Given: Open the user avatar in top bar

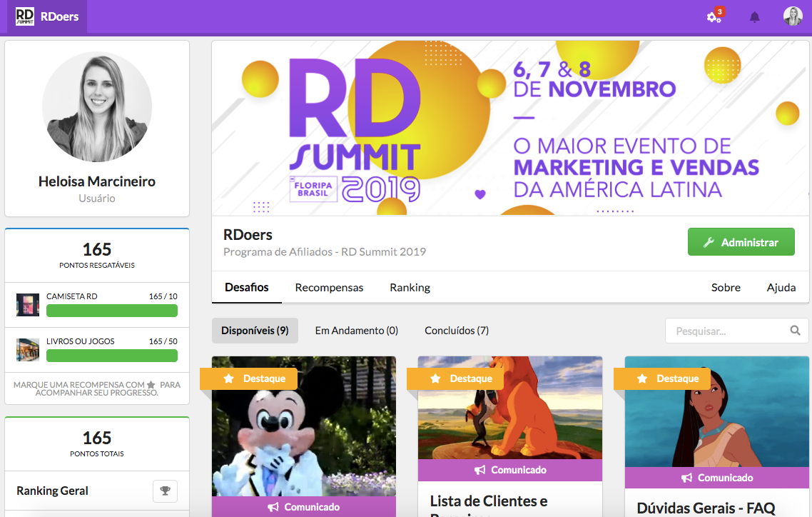Looking at the screenshot, I should (x=793, y=16).
